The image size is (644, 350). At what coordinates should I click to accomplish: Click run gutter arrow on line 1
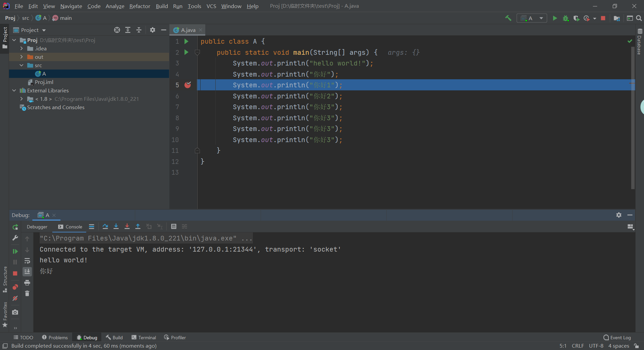[186, 41]
